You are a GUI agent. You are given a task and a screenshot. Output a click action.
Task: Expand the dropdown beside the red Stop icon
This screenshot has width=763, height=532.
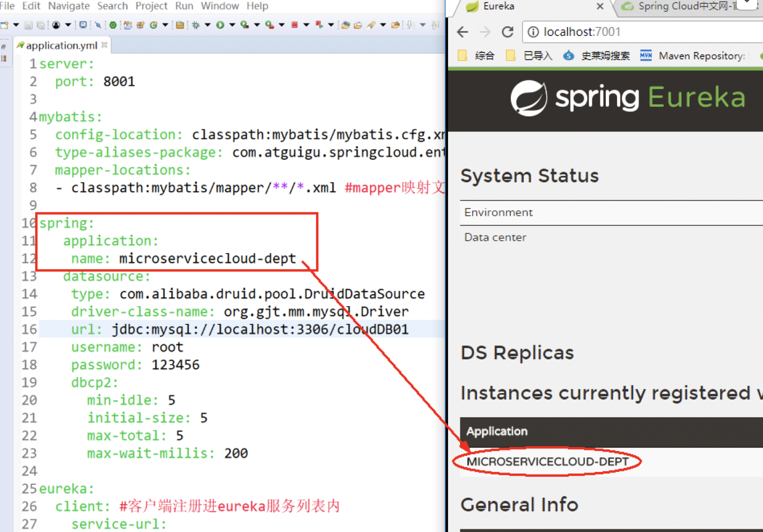point(306,25)
